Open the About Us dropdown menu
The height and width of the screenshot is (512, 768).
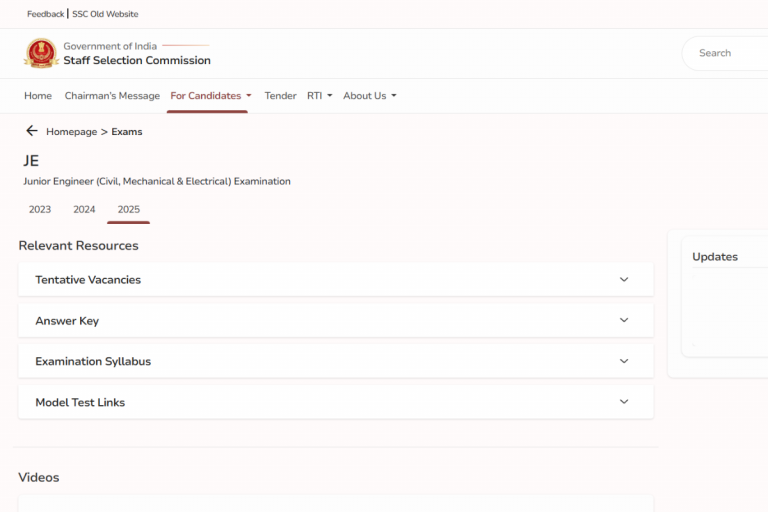370,96
